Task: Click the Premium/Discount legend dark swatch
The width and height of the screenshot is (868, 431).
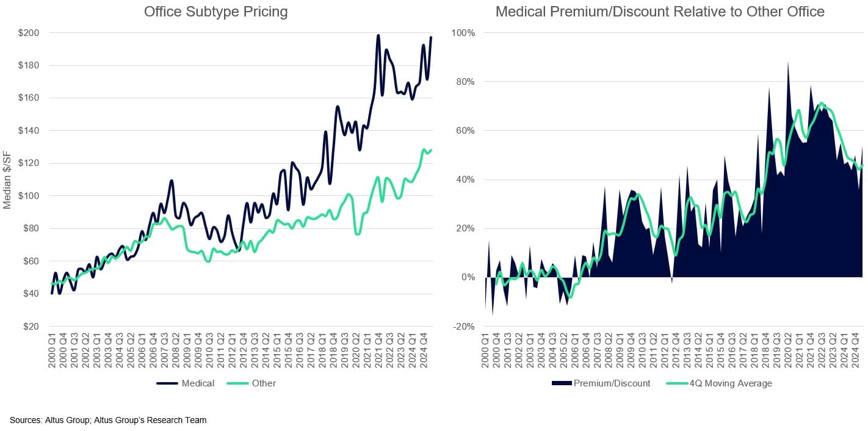Action: click(562, 383)
